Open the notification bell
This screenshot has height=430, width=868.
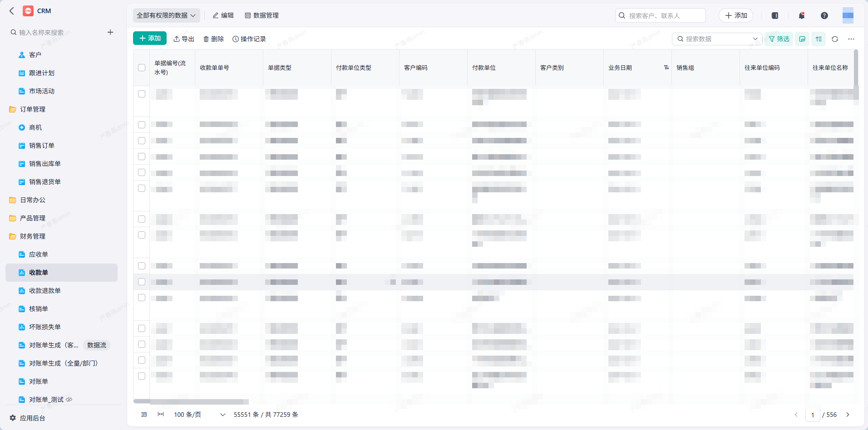802,15
